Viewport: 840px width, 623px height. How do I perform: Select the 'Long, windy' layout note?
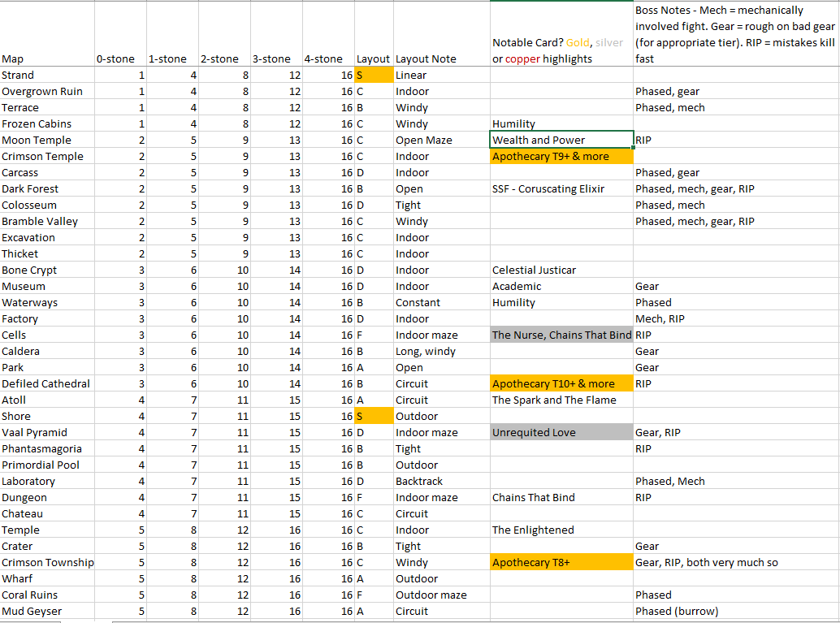[x=441, y=351]
